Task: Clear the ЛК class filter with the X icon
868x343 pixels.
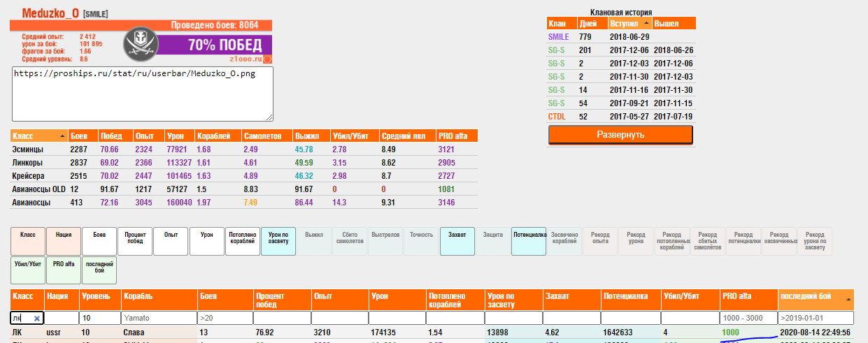Action: (38, 318)
